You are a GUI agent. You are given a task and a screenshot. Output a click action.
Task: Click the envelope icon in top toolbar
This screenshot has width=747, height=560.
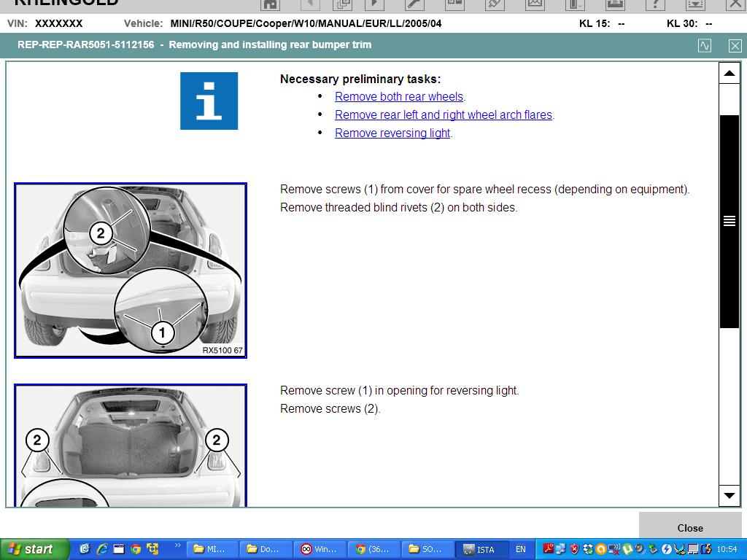(535, 4)
